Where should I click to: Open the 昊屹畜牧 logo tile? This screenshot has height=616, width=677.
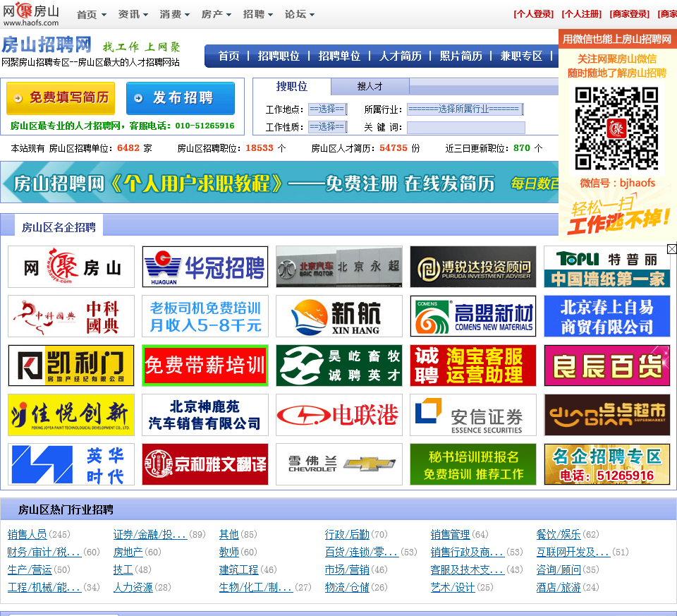coord(339,366)
